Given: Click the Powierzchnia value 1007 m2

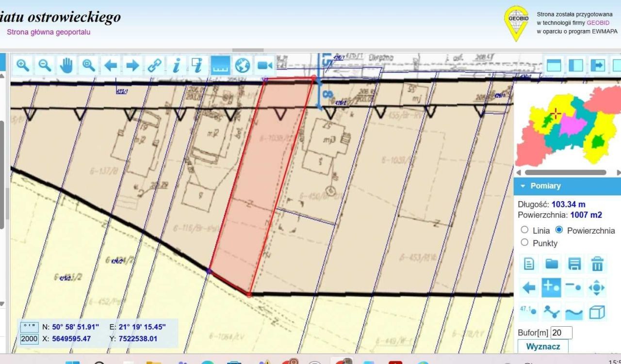Looking at the screenshot, I should coord(586,215).
